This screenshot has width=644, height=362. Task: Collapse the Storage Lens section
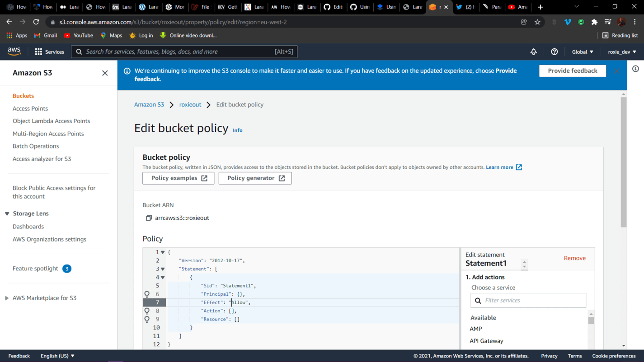point(6,213)
